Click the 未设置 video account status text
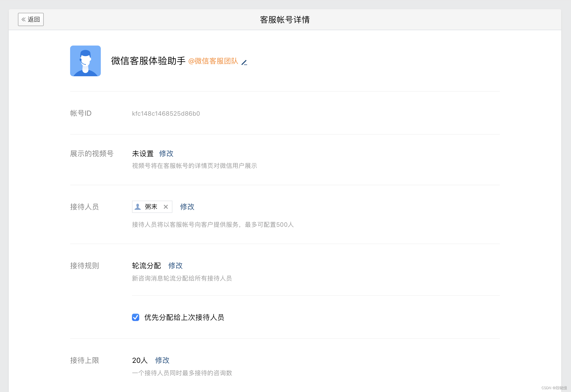The height and width of the screenshot is (392, 571). tap(143, 154)
